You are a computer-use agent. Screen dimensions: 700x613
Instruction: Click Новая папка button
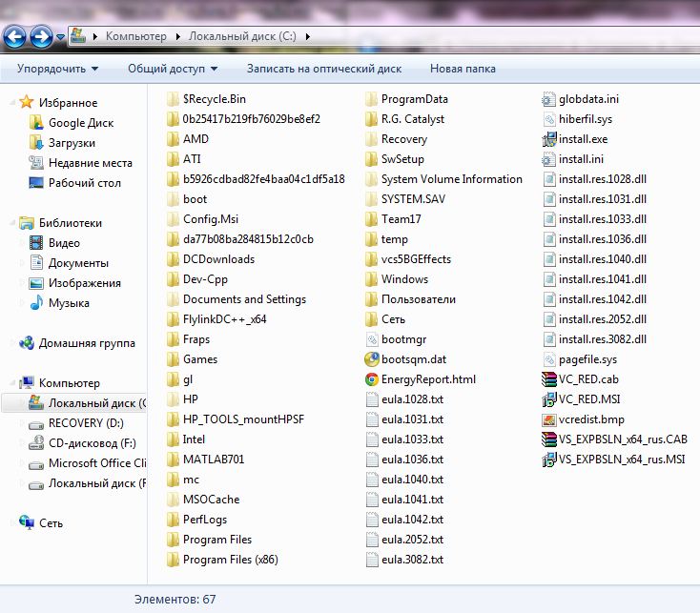click(463, 69)
